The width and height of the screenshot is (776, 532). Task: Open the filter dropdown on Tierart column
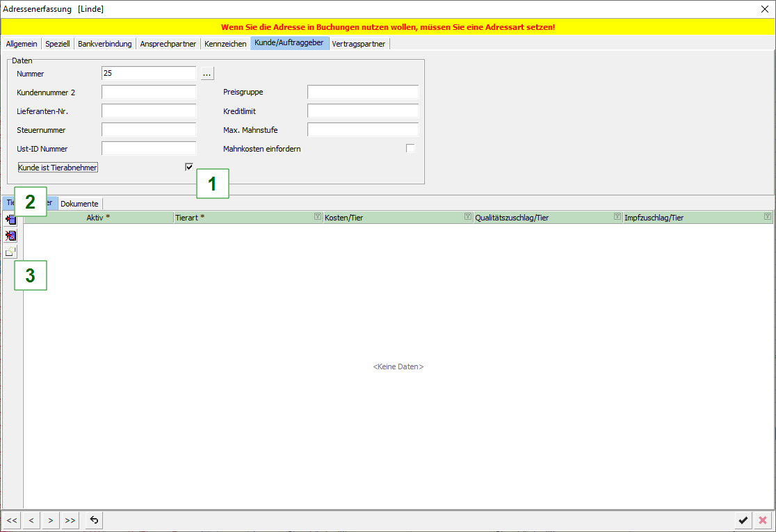(317, 217)
